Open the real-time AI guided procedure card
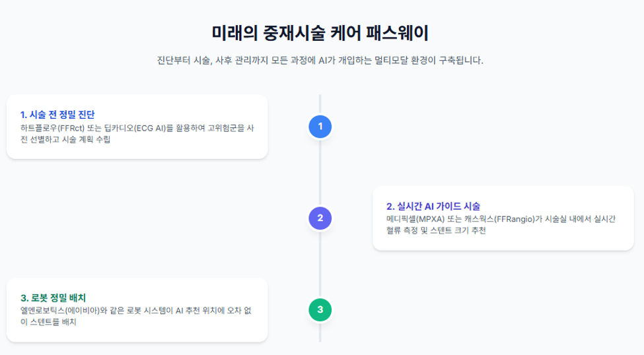 click(503, 218)
